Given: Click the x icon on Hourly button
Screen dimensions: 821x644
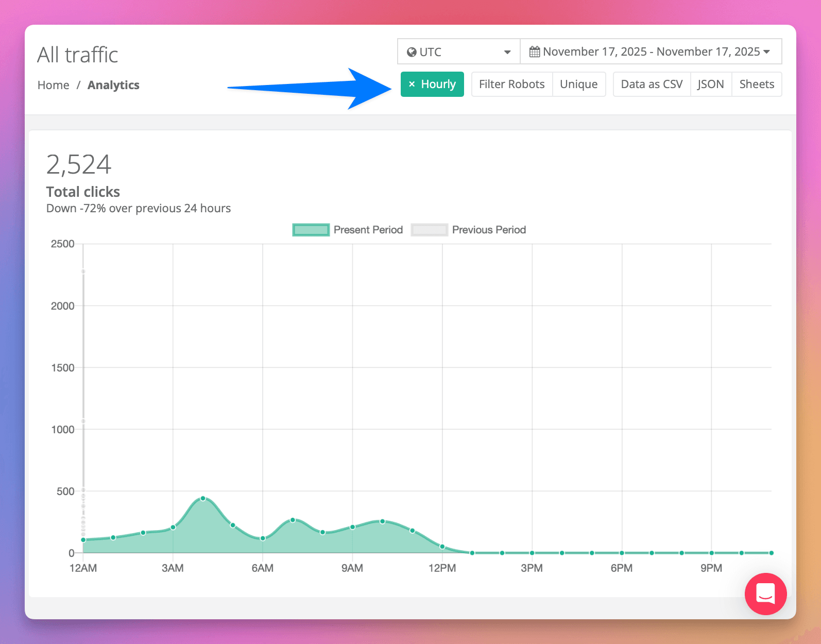Looking at the screenshot, I should coord(412,84).
